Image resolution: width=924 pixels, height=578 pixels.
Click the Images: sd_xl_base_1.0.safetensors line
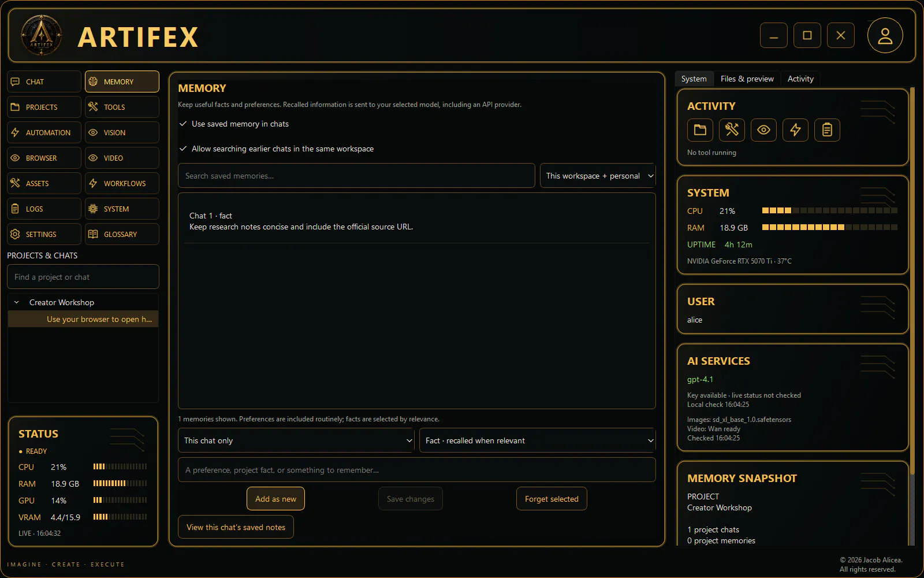[x=739, y=420]
